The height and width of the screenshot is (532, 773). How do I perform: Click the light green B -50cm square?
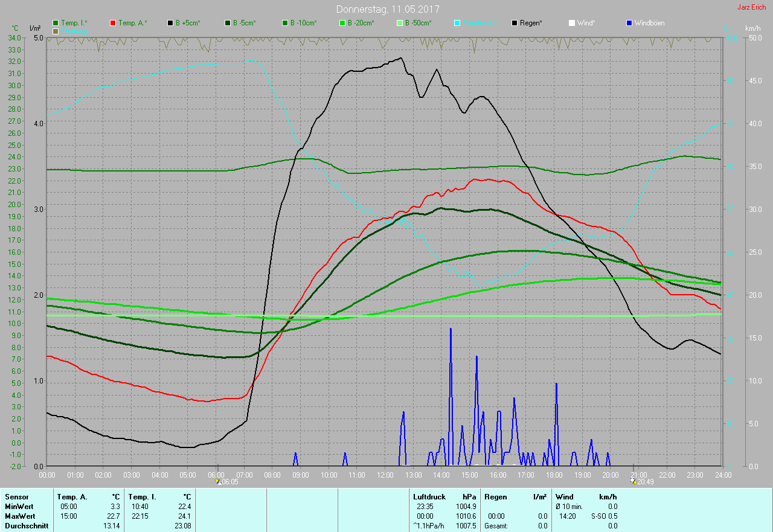pyautogui.click(x=400, y=23)
